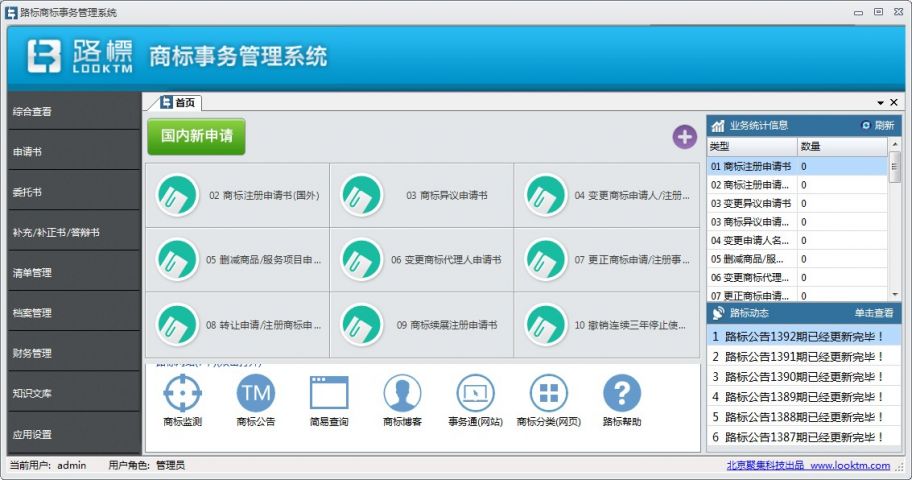Open 商标分类(网页) classification icon

(x=548, y=394)
